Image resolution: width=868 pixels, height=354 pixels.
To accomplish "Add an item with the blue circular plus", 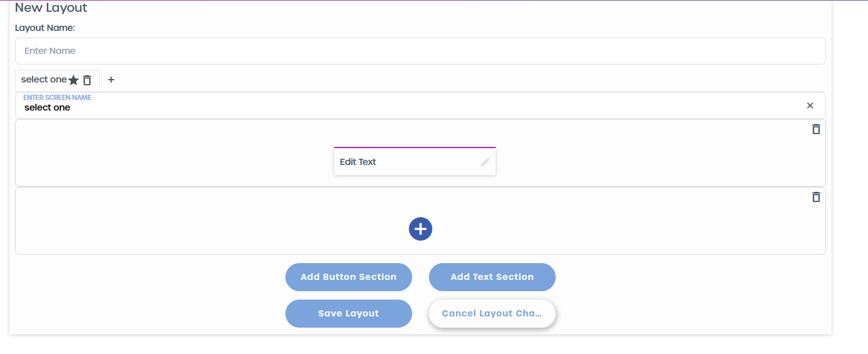I will [x=421, y=229].
